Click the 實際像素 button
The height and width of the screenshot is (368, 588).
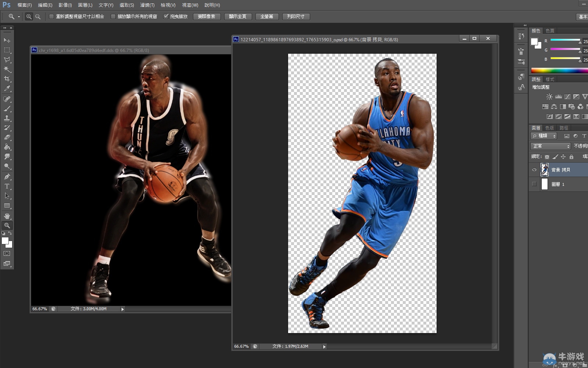click(207, 17)
